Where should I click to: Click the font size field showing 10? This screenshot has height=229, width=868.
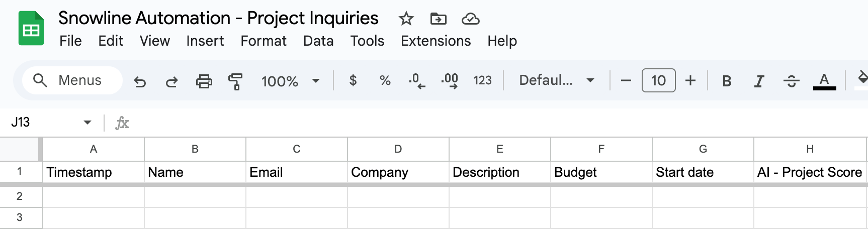coord(658,80)
